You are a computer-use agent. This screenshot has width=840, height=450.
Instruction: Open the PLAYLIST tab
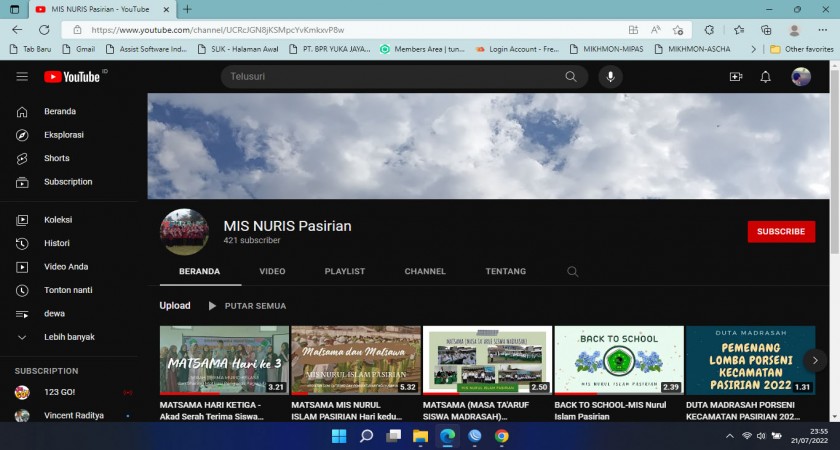click(344, 271)
